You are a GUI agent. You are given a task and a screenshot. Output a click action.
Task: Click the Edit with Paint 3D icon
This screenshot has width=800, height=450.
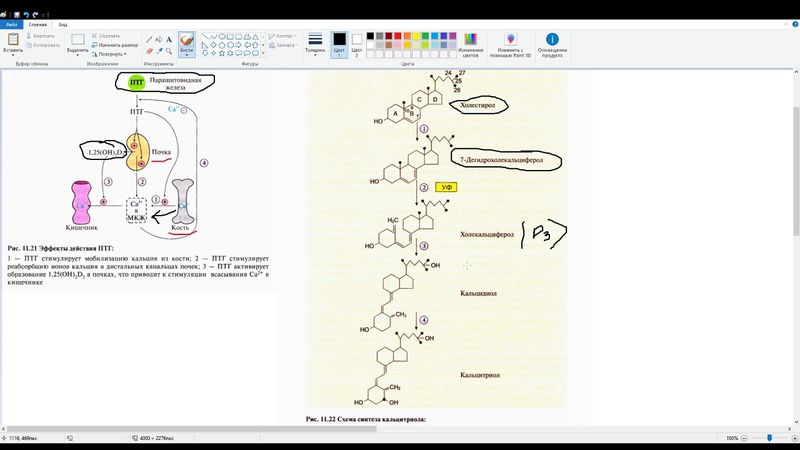[510, 40]
